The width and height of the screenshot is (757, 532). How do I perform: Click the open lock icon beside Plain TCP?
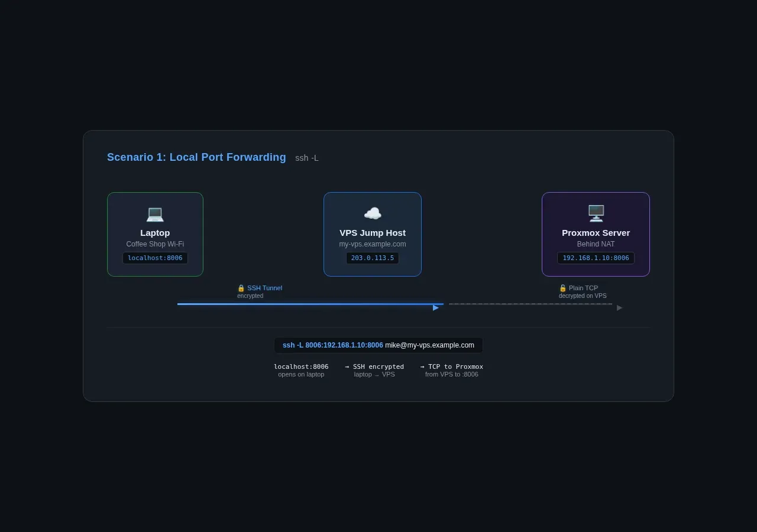[x=563, y=288]
